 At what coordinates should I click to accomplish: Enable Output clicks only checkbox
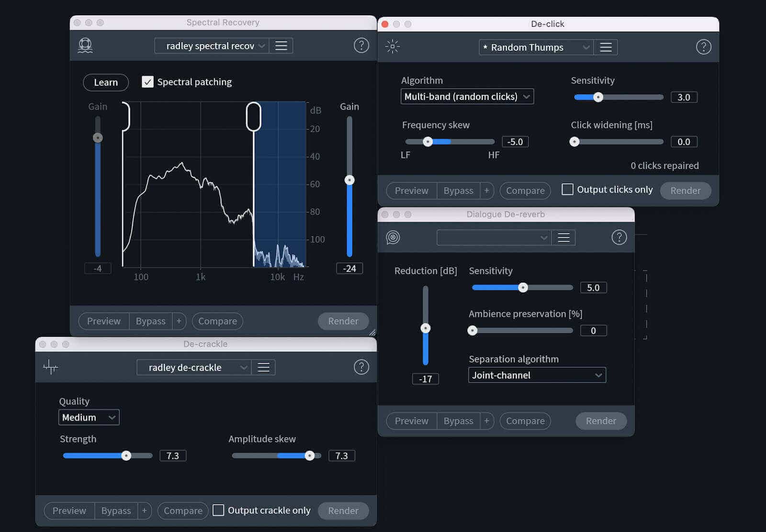pyautogui.click(x=567, y=189)
